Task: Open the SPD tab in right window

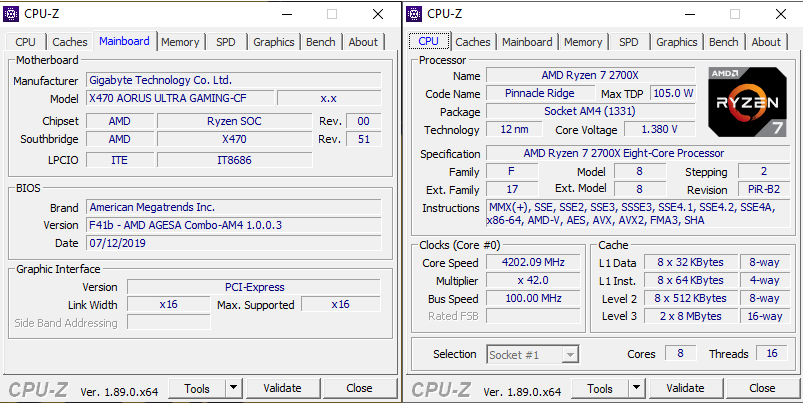Action: (628, 42)
